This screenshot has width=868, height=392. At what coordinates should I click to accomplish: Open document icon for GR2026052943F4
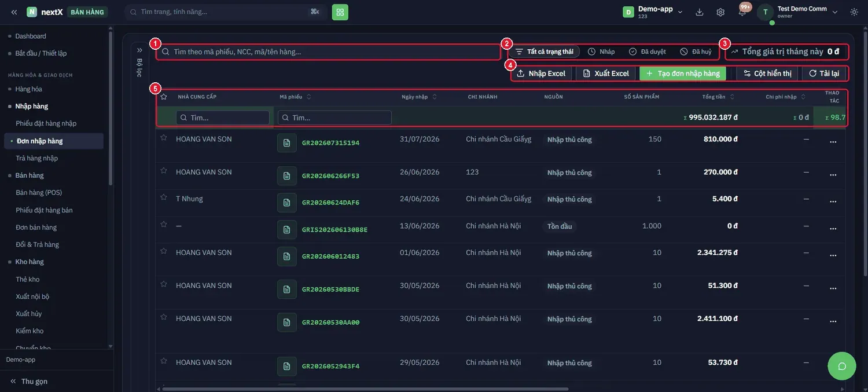[287, 367]
